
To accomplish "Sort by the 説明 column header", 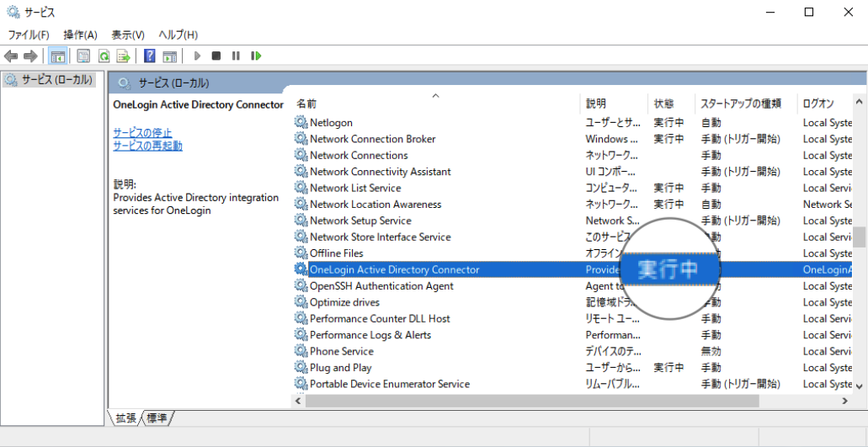I will coord(615,104).
